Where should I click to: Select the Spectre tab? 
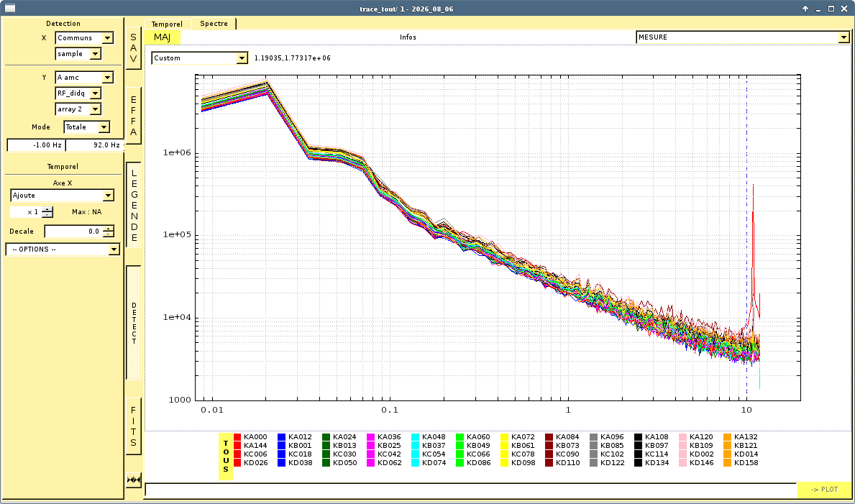(x=214, y=24)
